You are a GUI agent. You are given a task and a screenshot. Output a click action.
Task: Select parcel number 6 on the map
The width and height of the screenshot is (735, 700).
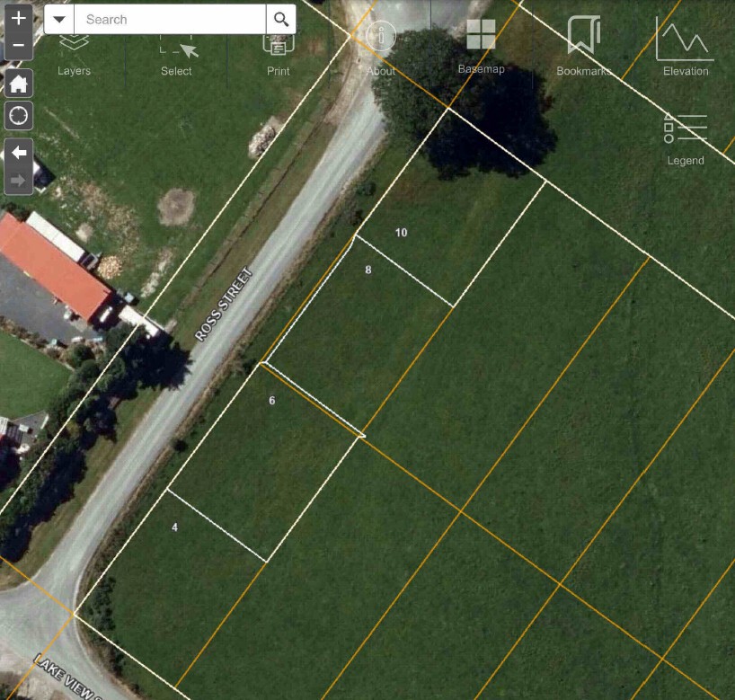click(272, 401)
